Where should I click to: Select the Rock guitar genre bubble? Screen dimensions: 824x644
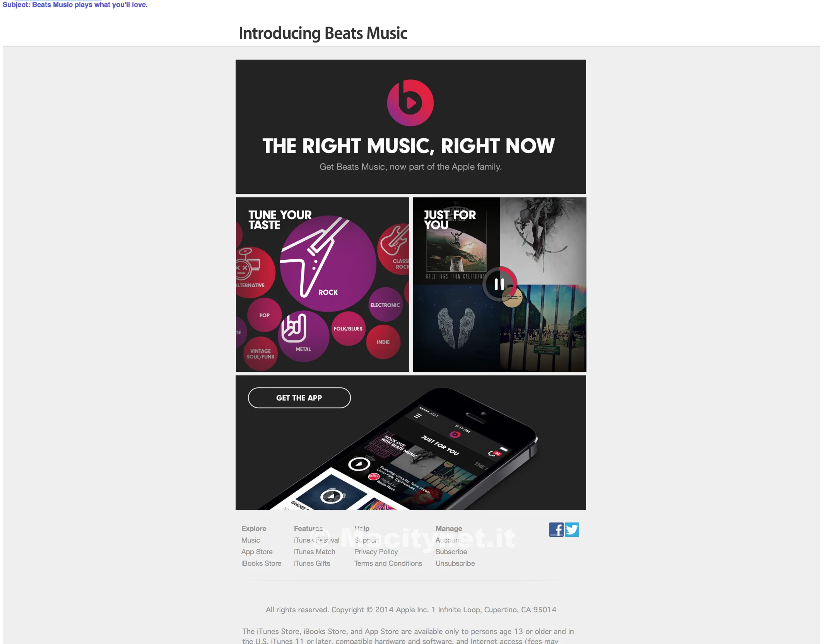328,264
